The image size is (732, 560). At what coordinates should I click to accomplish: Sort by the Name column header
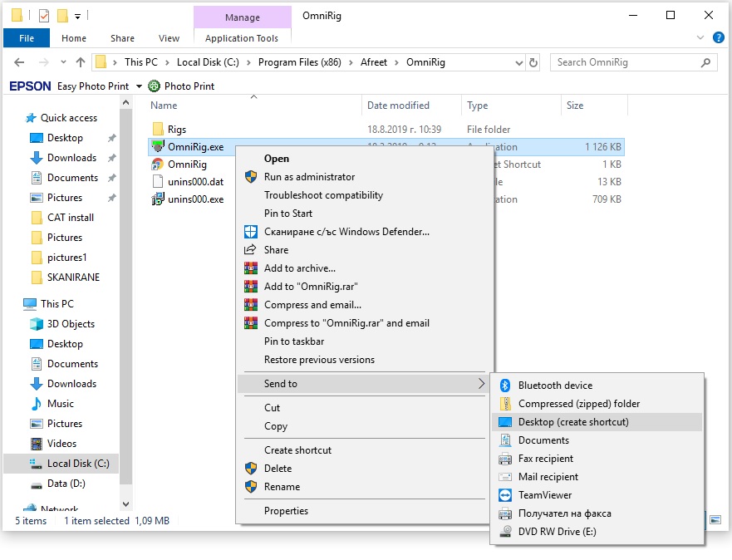(164, 106)
